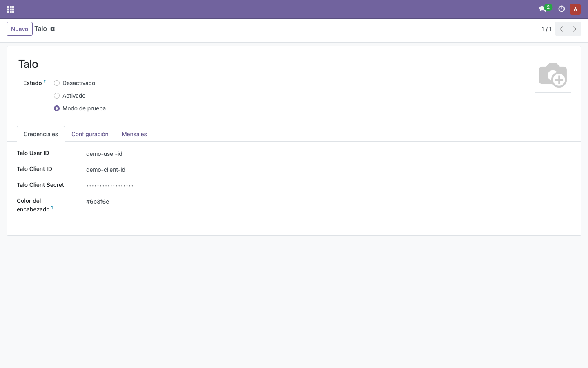
Task: Open the user avatar menu 'A'
Action: (575, 9)
